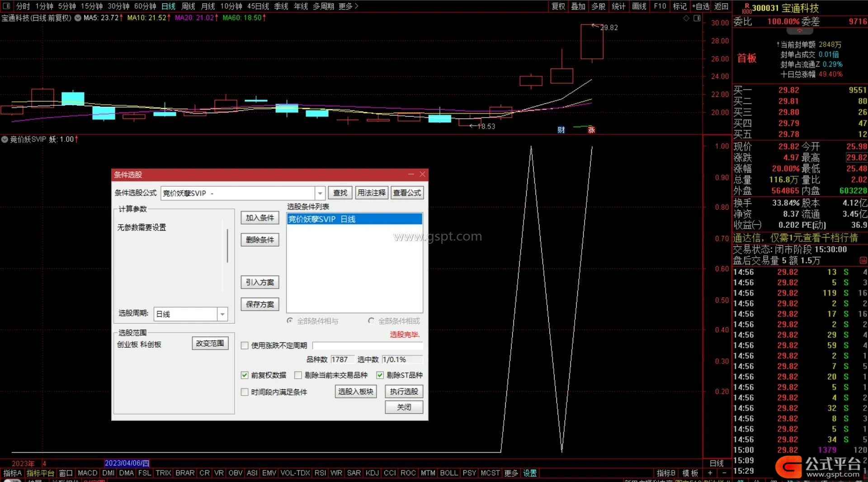Collapse the order panel using the up chevron

(x=799, y=31)
